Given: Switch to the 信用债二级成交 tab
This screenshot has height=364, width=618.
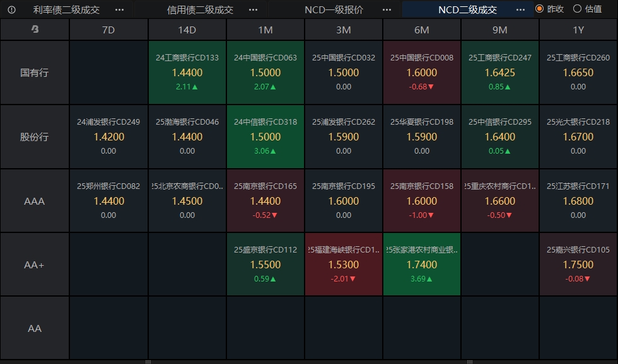Looking at the screenshot, I should click(x=200, y=10).
